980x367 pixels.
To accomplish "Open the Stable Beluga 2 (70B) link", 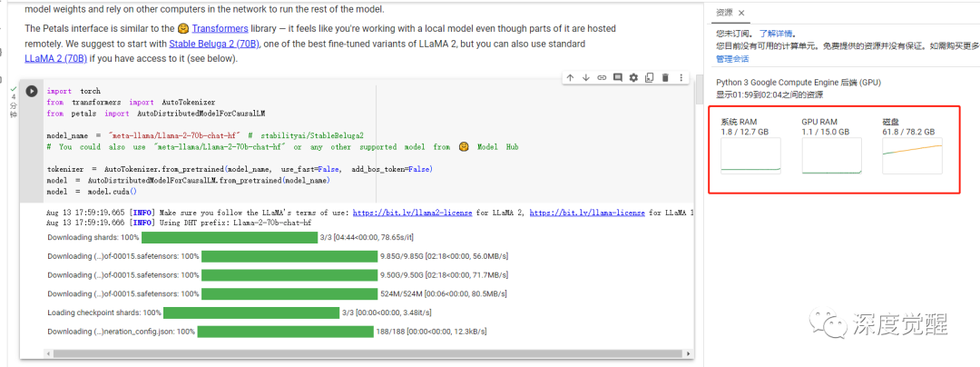I will click(214, 44).
